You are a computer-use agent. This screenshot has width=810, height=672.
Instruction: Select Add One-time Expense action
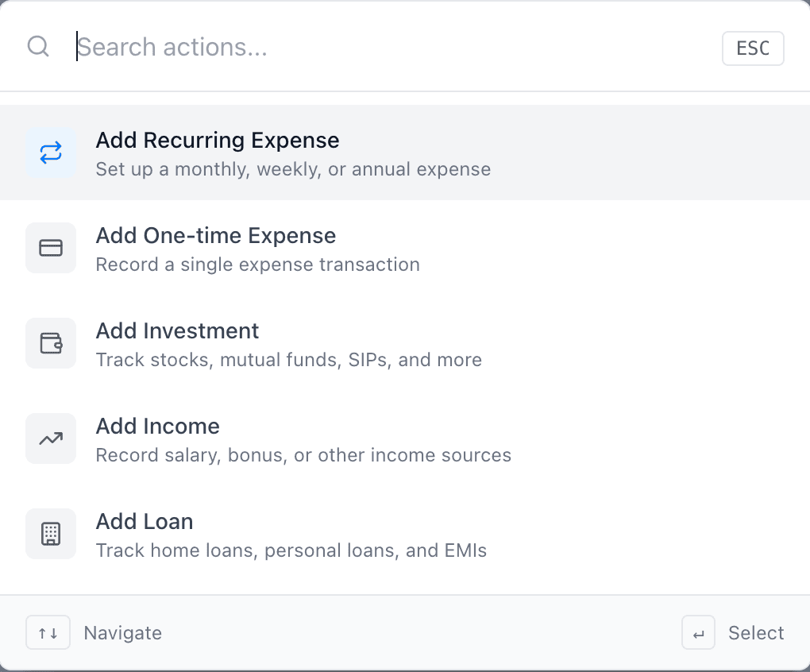point(405,249)
